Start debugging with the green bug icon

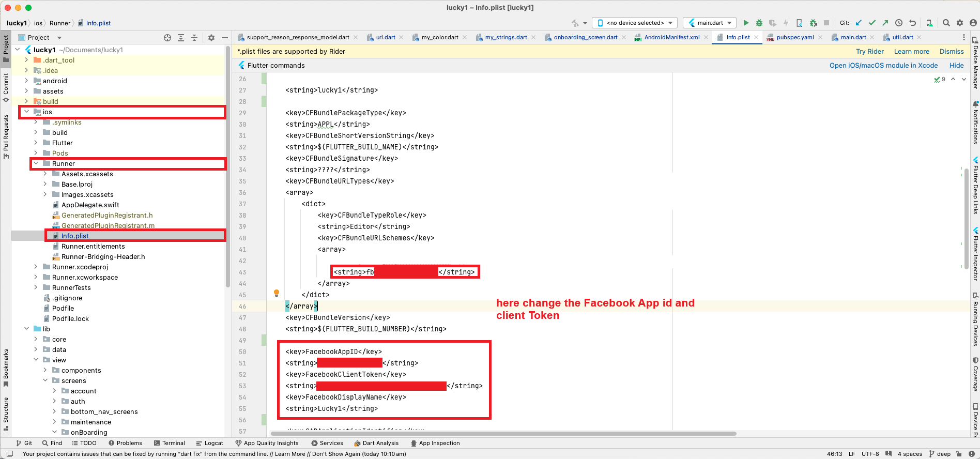point(759,23)
